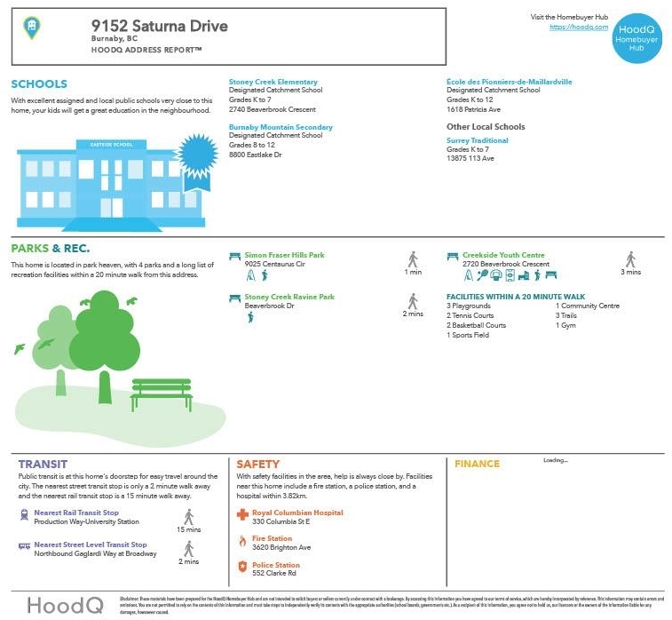
Task: Click Nearest Street Level Transit Stop heading
Action: pos(91,544)
